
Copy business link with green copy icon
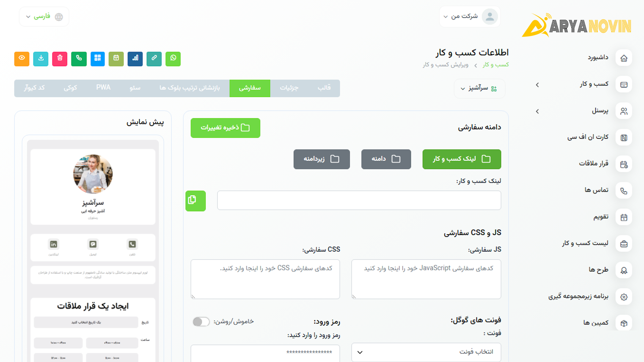(x=196, y=200)
